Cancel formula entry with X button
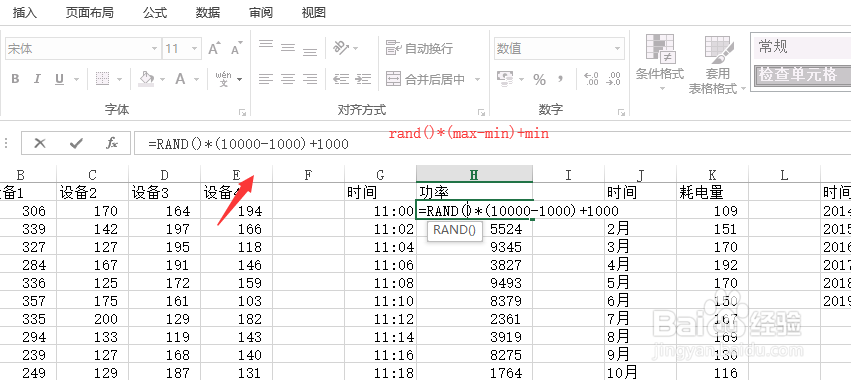Screen dimensions: 851x380 coord(40,143)
